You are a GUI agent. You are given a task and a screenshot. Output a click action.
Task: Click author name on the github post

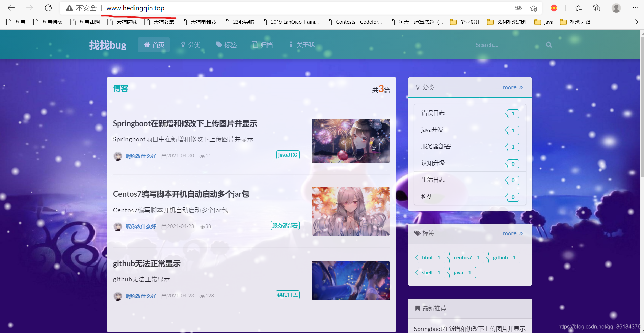[x=141, y=296]
